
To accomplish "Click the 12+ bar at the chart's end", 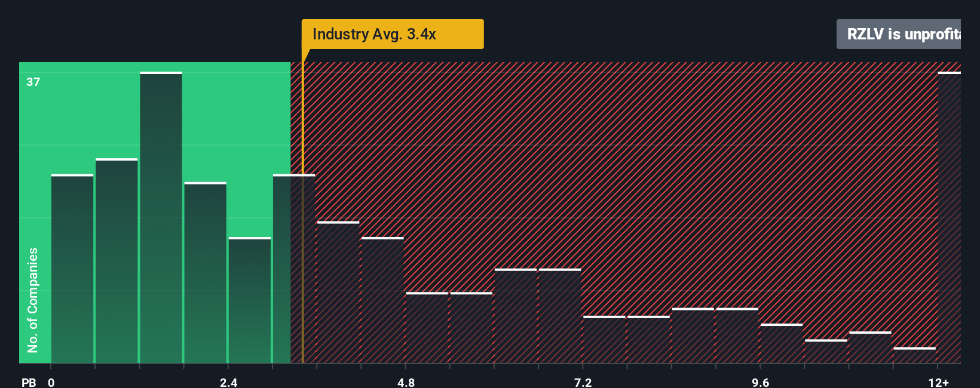I will tap(950, 217).
